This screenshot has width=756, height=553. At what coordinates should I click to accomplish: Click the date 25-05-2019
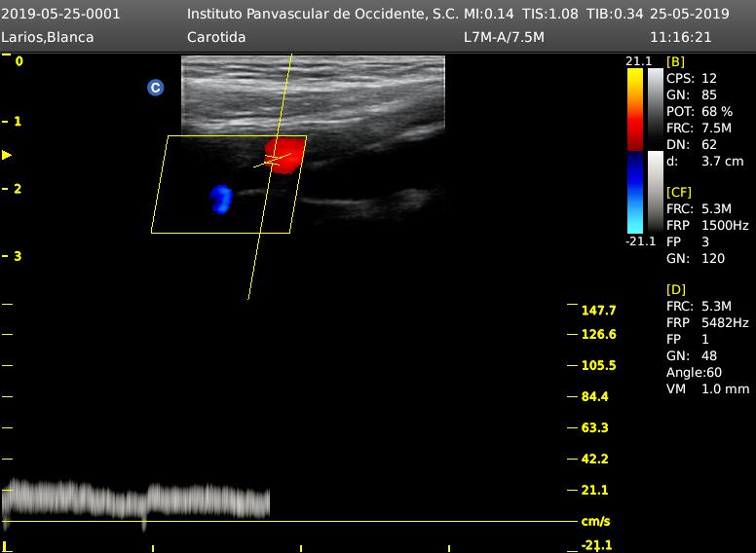pyautogui.click(x=690, y=14)
